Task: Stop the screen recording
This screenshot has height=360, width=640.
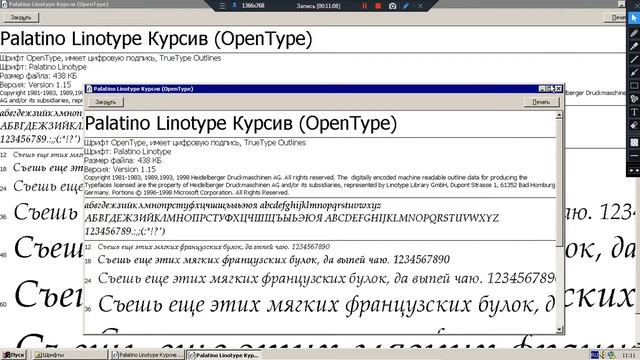Action: (x=378, y=6)
